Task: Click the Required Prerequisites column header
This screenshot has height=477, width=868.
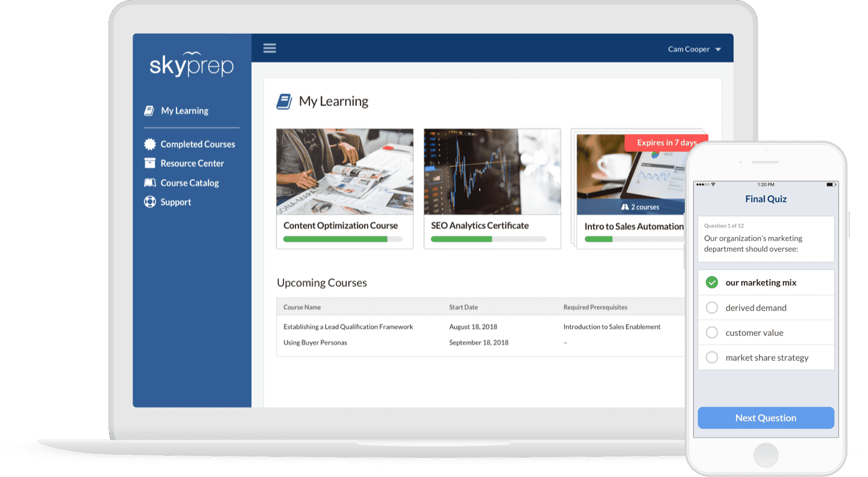Action: click(596, 307)
